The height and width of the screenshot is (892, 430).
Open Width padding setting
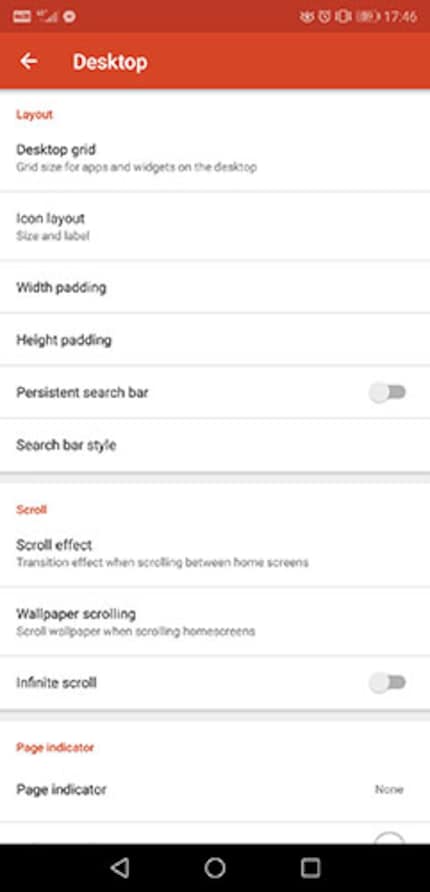pyautogui.click(x=215, y=287)
